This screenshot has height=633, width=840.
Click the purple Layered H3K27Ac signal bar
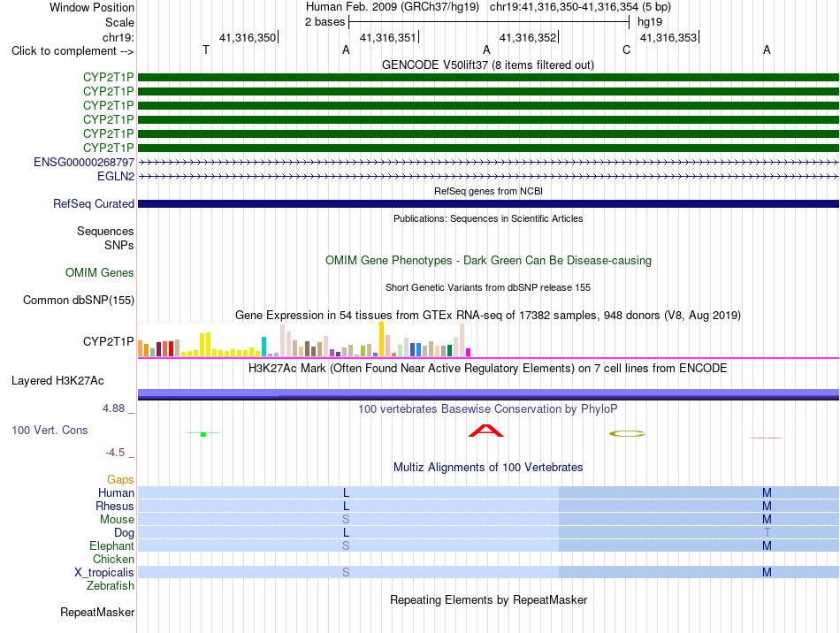tap(488, 393)
